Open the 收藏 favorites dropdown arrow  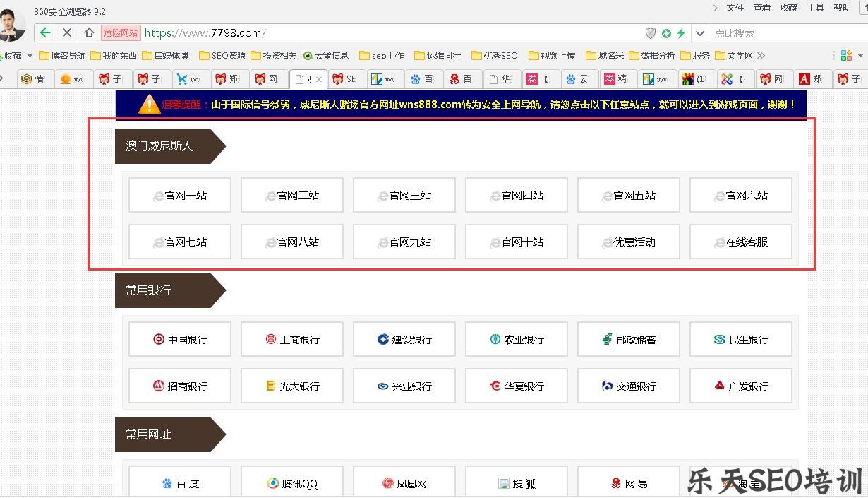(x=30, y=55)
